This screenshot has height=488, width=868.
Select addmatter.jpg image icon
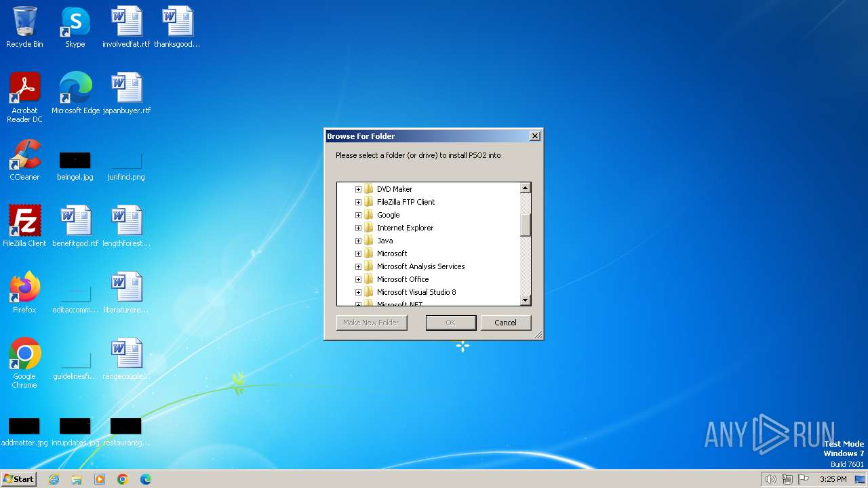[24, 432]
